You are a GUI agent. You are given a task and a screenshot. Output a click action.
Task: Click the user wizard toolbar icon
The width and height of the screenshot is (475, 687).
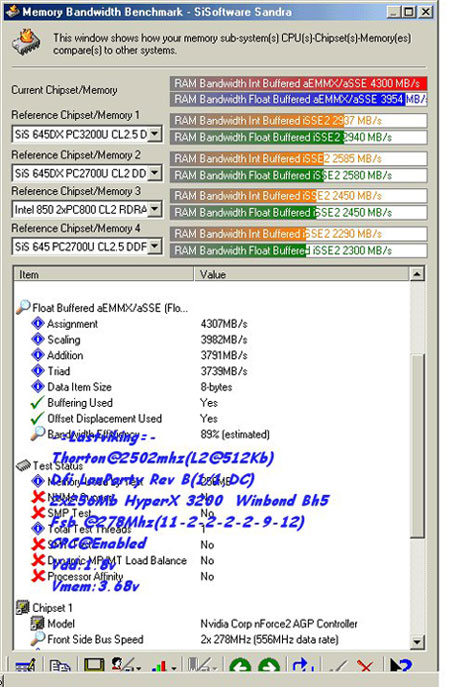tap(121, 665)
